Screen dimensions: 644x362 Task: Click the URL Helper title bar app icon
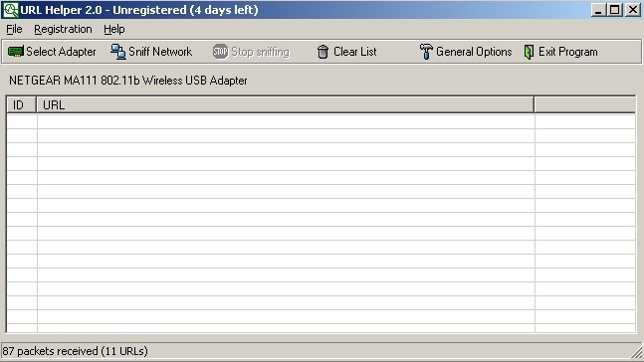(x=10, y=10)
